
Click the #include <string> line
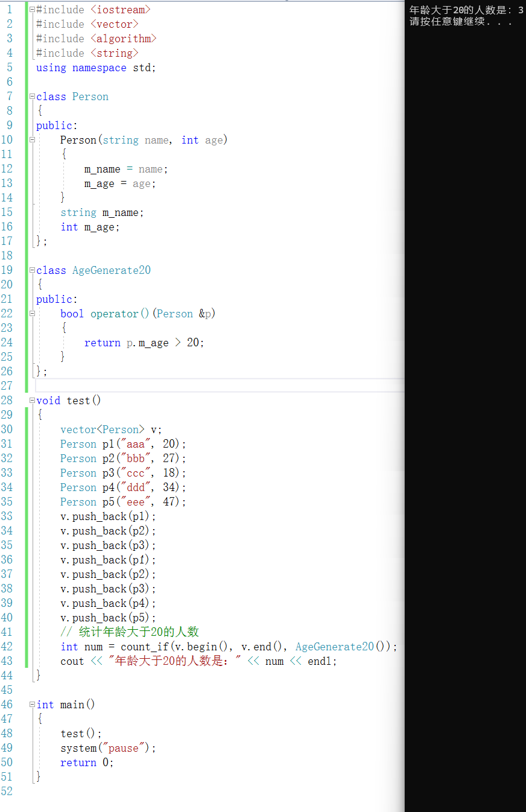pos(87,53)
